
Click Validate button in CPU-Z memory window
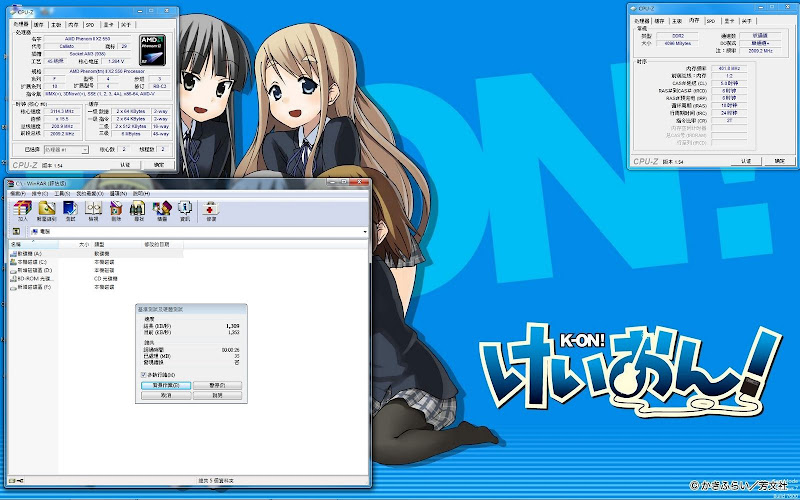pos(746,161)
